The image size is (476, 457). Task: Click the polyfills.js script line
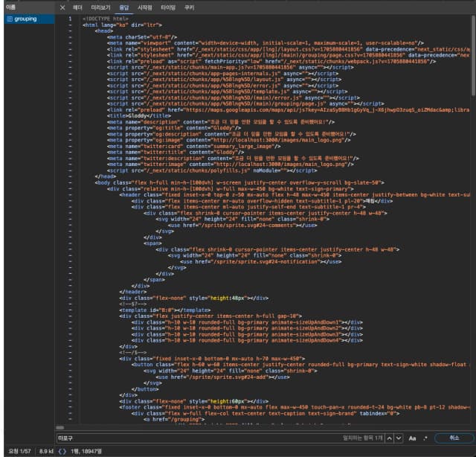tap(212, 170)
